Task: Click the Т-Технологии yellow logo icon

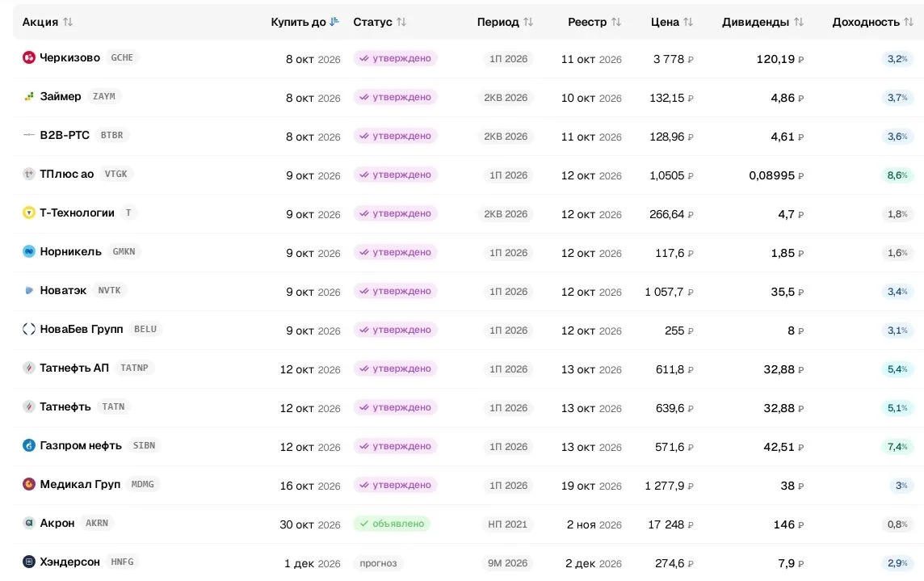Action: 29,213
